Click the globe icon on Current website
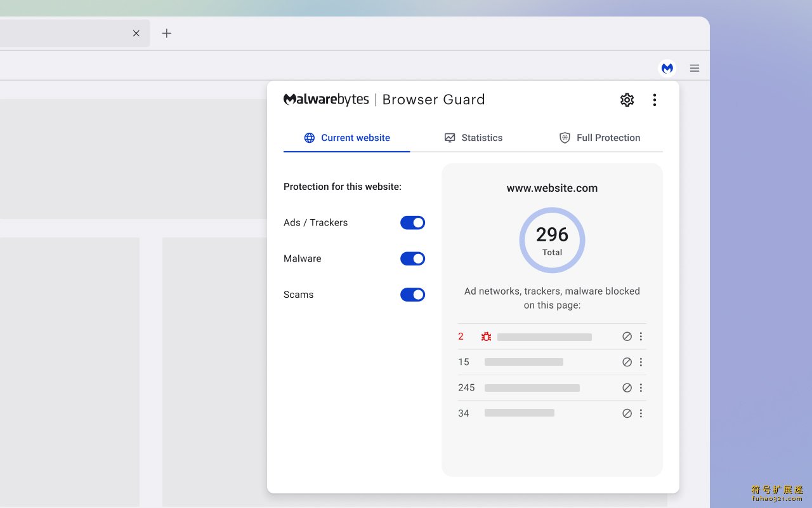 click(x=310, y=138)
